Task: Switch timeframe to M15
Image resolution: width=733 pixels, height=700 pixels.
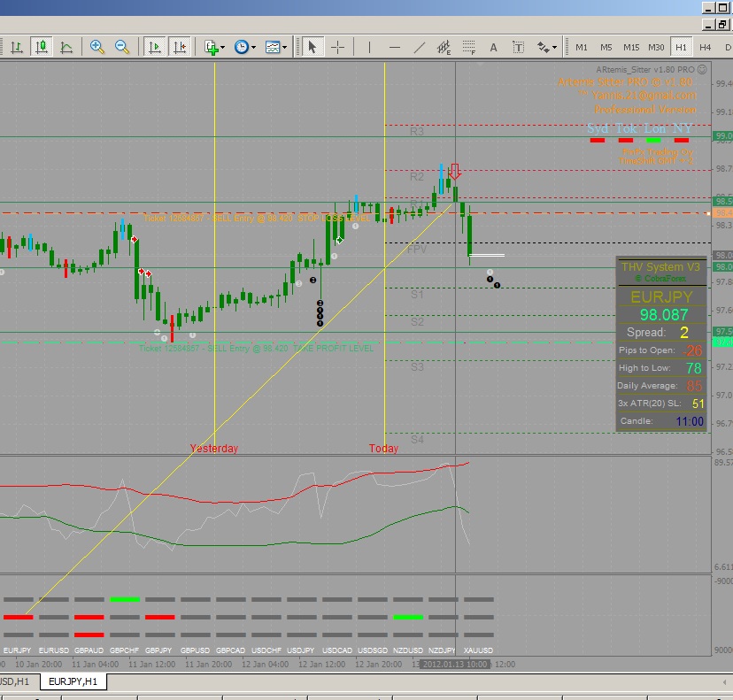Action: point(631,47)
